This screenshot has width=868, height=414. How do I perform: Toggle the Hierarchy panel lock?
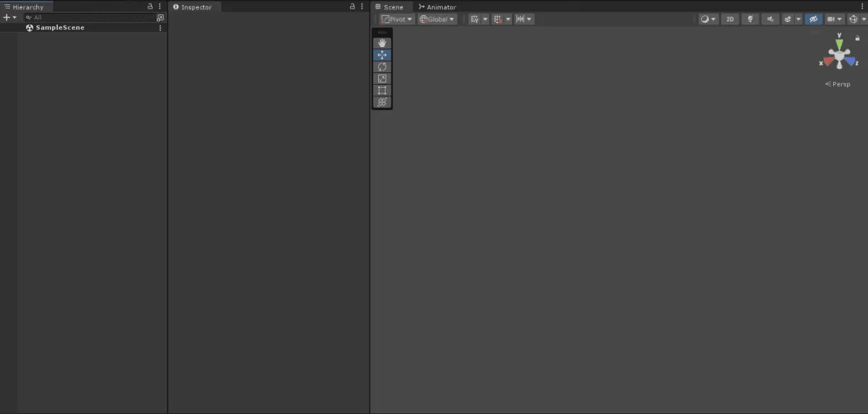[150, 7]
